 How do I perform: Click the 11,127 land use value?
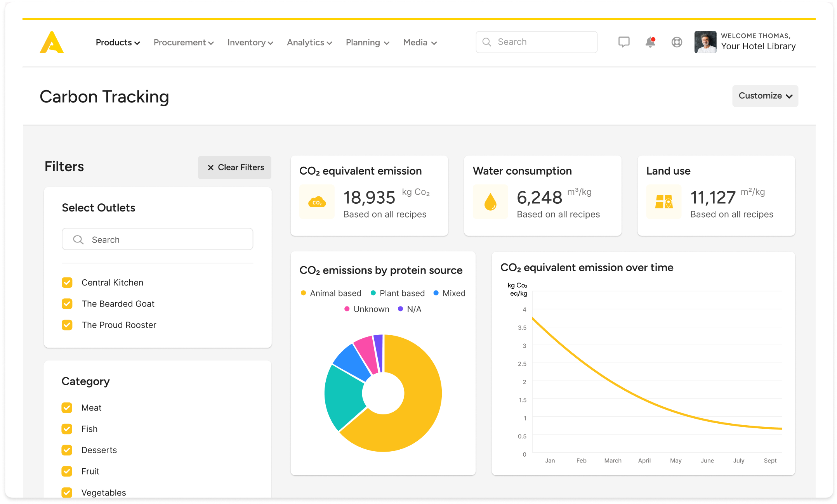[x=713, y=197]
